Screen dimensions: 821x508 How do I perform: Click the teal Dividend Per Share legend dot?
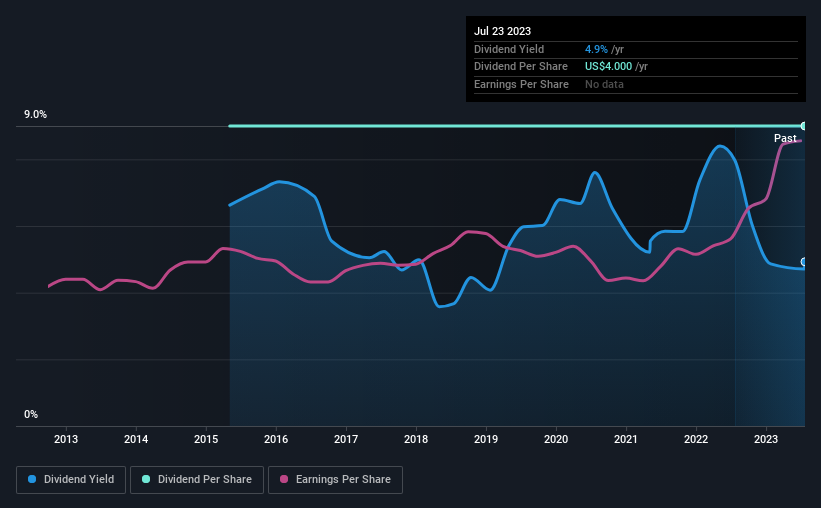coord(146,479)
